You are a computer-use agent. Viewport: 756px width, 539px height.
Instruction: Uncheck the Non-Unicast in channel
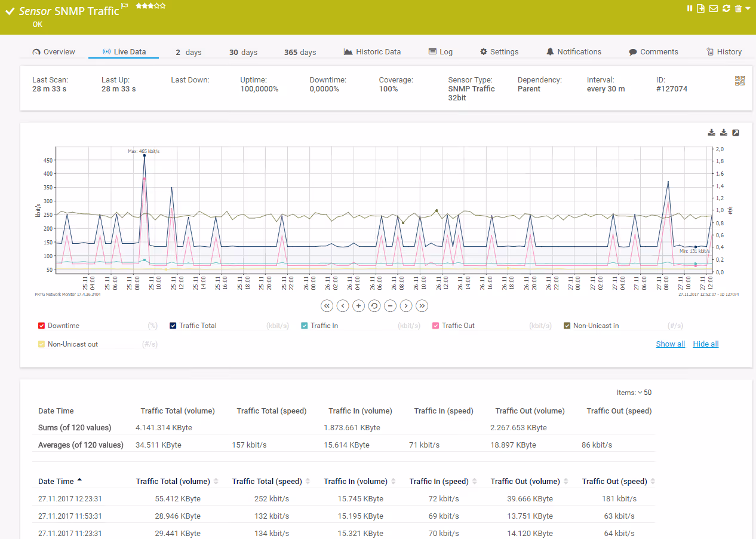(x=567, y=325)
